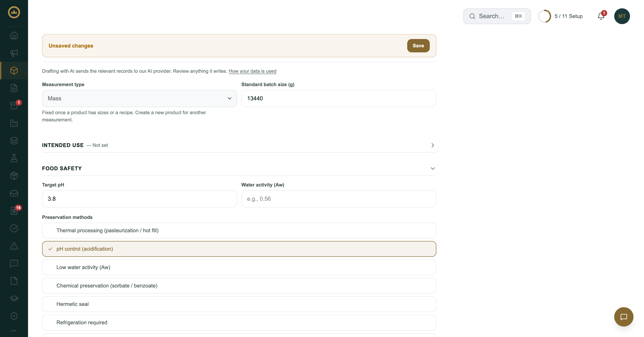Save the unsaved changes
644x337 pixels.
[418, 46]
